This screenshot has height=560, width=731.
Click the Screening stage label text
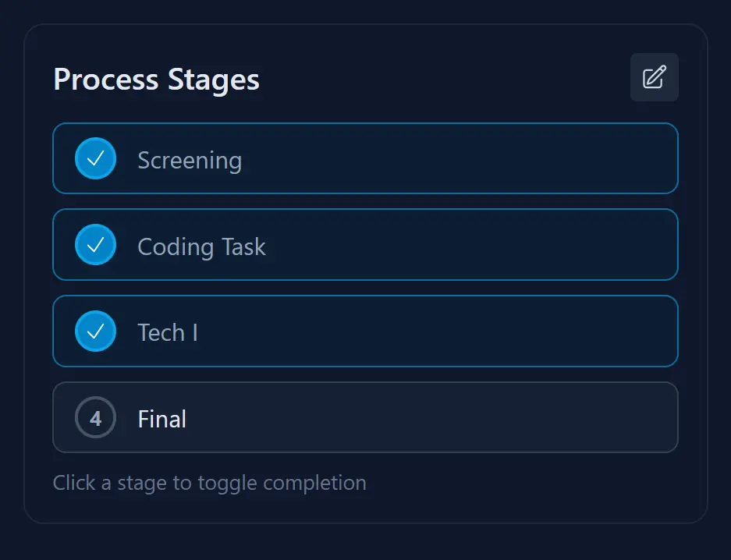189,160
